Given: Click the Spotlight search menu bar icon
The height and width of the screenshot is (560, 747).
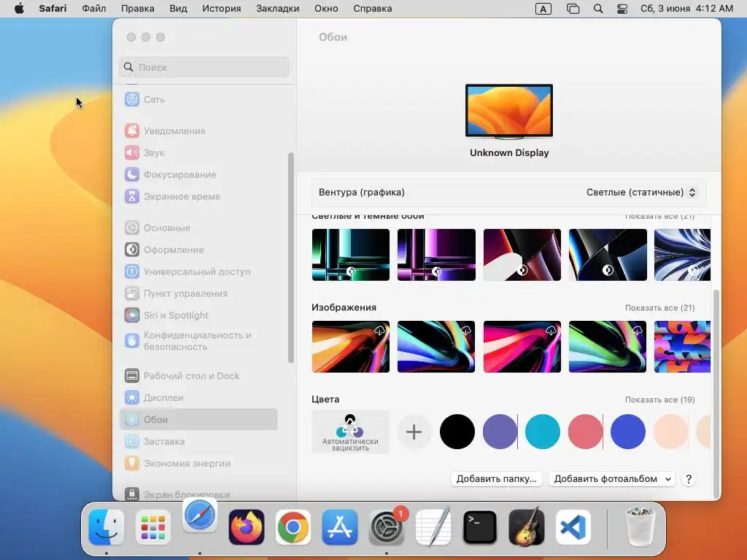Looking at the screenshot, I should 598,9.
